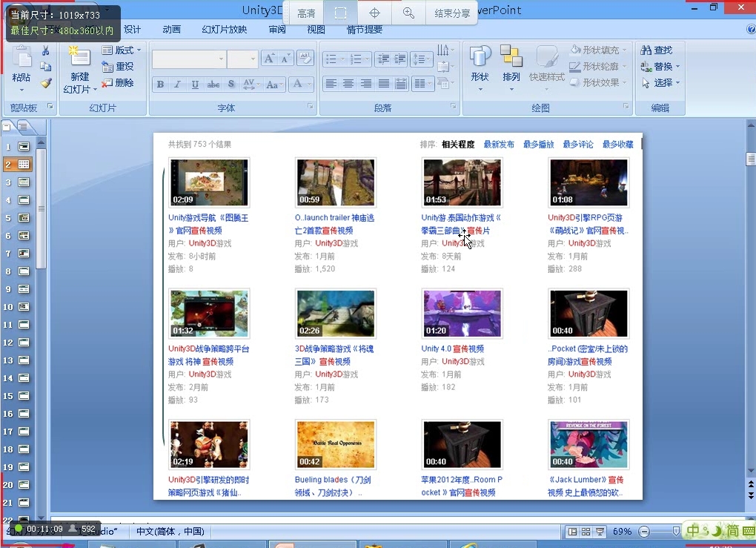Toggle Align Text Right
756x548 pixels.
coord(366,84)
